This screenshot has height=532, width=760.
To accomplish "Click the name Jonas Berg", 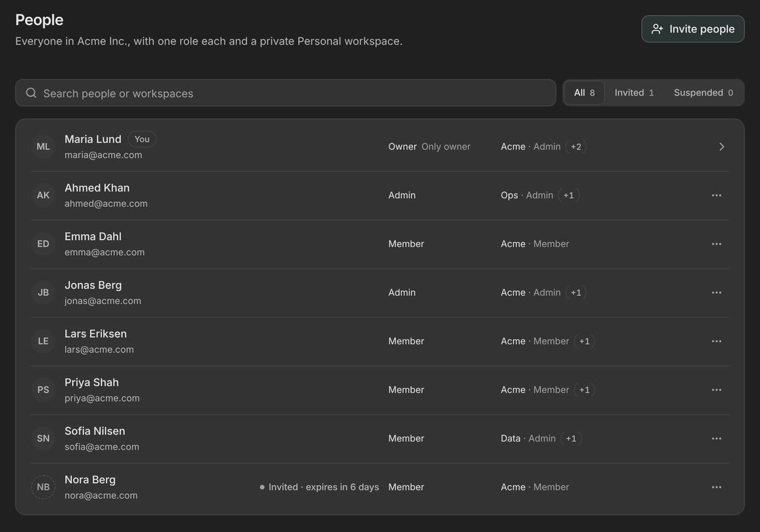I will coord(93,285).
